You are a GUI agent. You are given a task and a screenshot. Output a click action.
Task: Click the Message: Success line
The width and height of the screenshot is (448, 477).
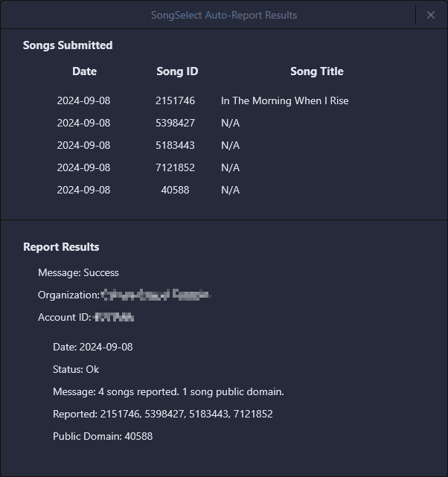pyautogui.click(x=78, y=272)
